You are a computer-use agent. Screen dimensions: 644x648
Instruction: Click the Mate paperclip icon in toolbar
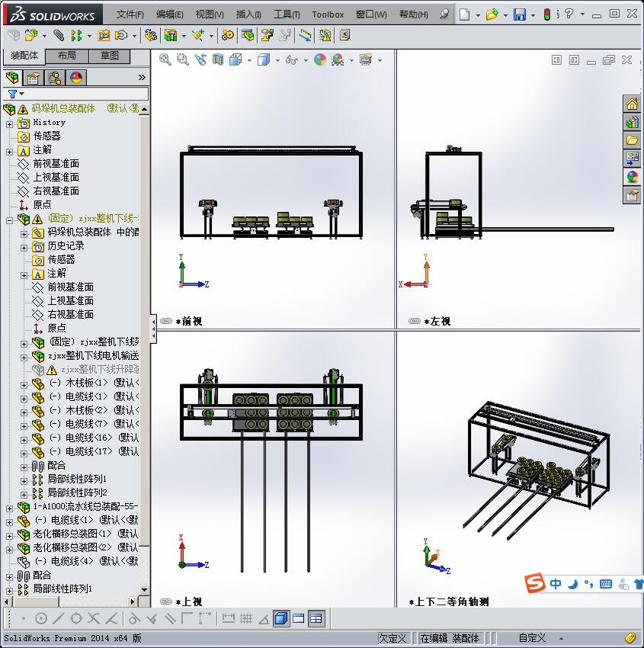59,36
